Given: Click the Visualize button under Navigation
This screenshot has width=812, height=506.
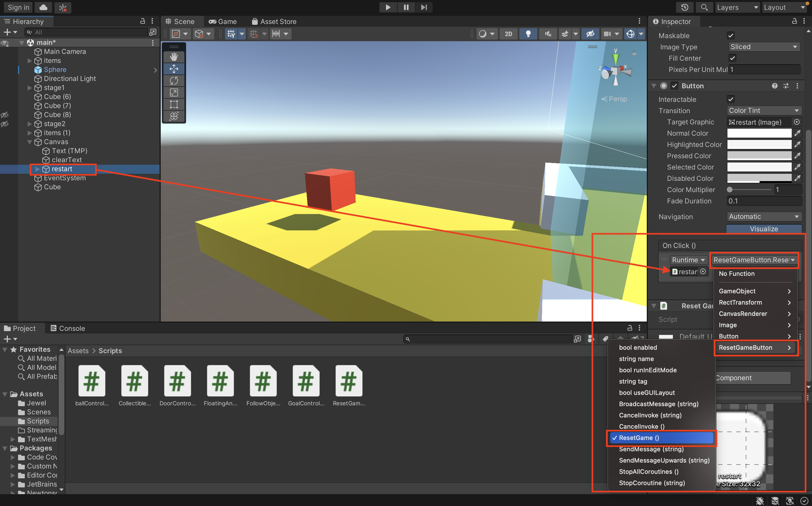Looking at the screenshot, I should pos(764,228).
